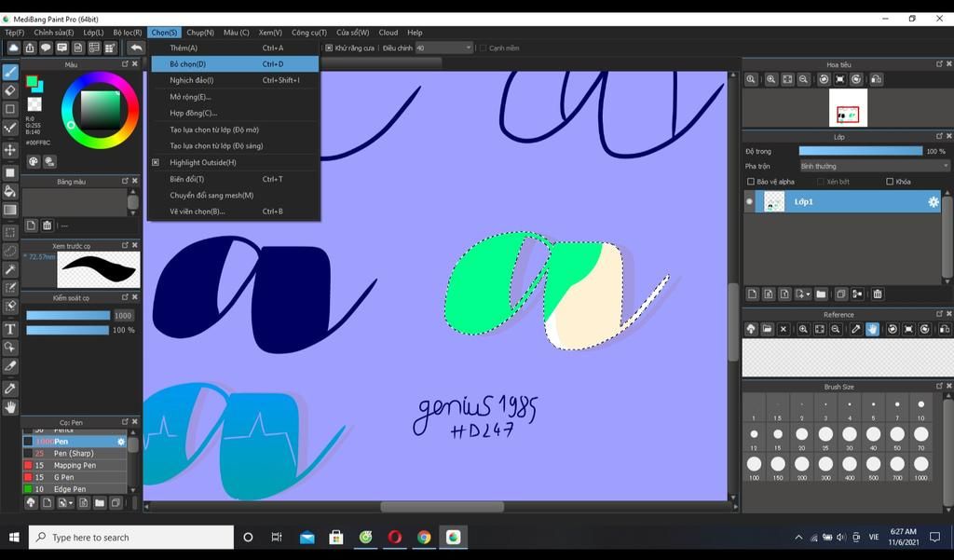Screen dimensions: 954x560
Task: Open the Windows Start menu
Action: 14,537
